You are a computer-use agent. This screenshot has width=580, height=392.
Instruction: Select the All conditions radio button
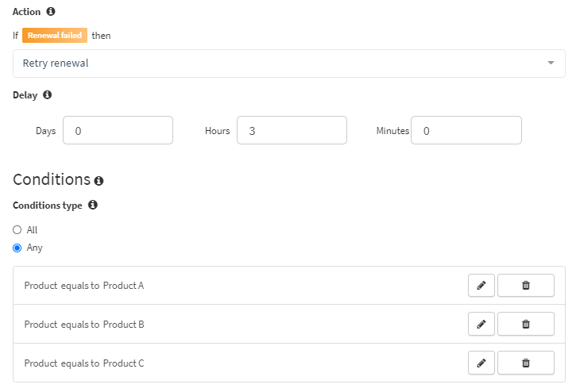[17, 230]
